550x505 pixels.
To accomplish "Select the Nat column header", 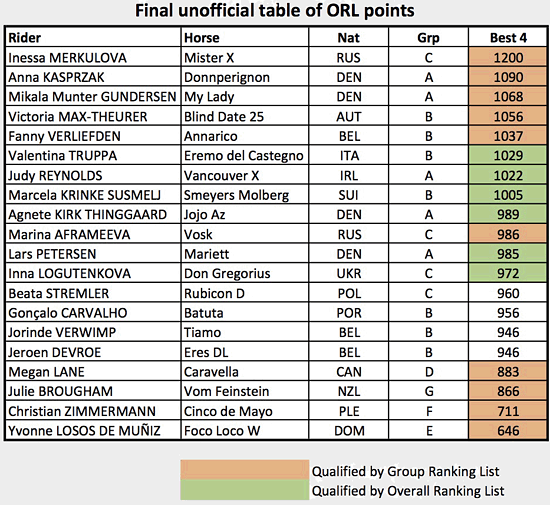I will pos(348,37).
